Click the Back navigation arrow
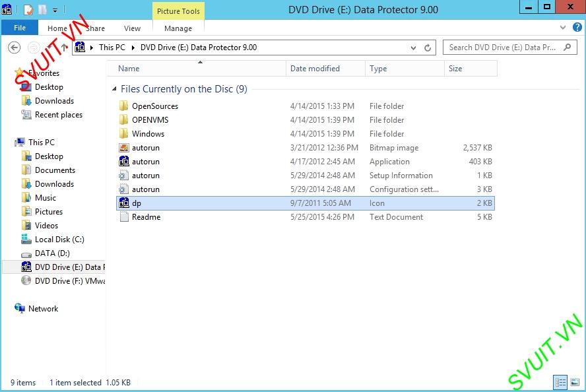 point(15,48)
